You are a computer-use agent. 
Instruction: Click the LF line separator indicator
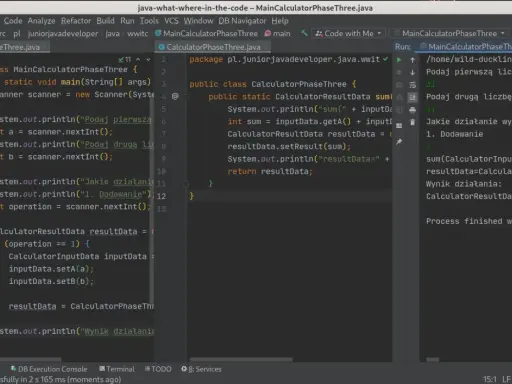[x=506, y=379]
